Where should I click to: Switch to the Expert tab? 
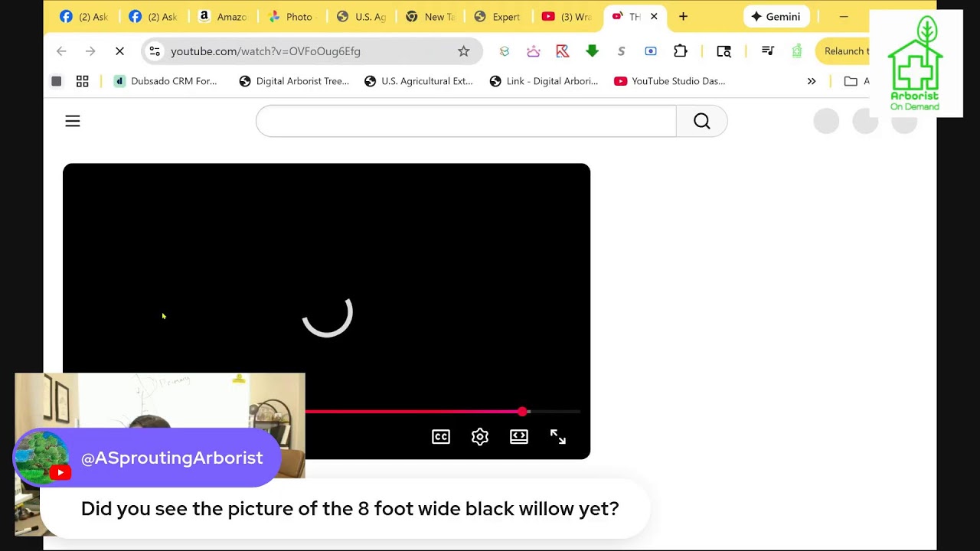(x=498, y=16)
